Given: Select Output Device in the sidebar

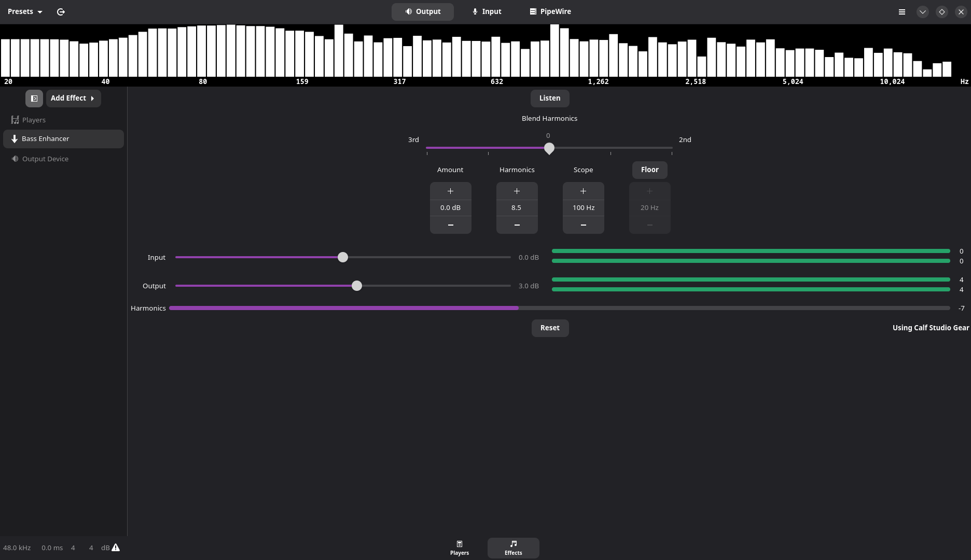Looking at the screenshot, I should (x=45, y=159).
